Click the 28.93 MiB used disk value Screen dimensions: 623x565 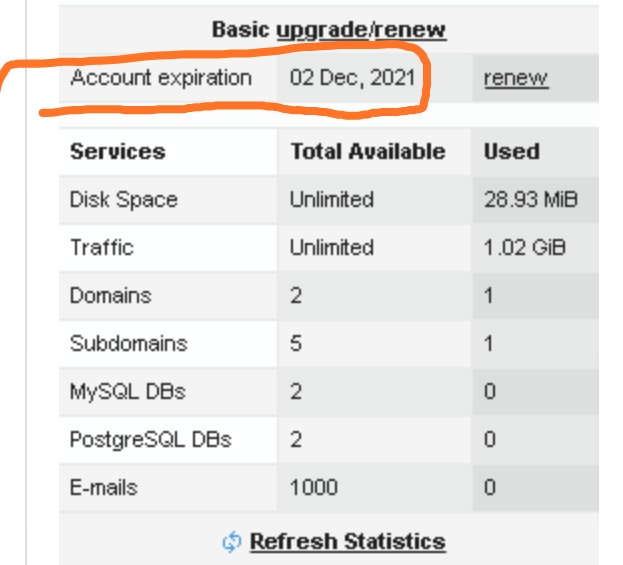tap(530, 200)
